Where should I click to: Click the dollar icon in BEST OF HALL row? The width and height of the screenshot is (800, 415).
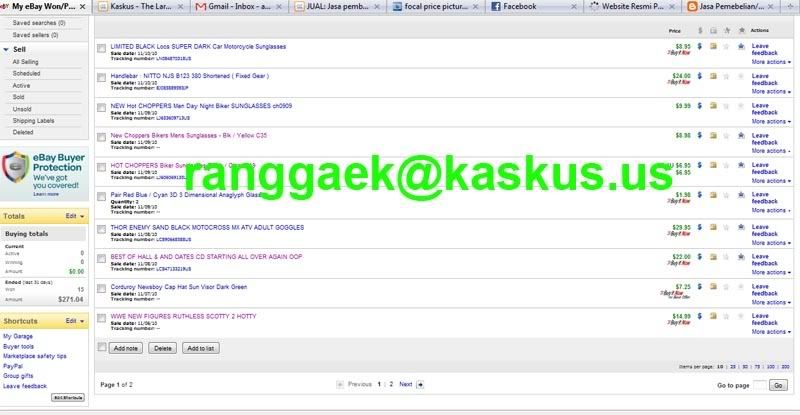coord(700,257)
